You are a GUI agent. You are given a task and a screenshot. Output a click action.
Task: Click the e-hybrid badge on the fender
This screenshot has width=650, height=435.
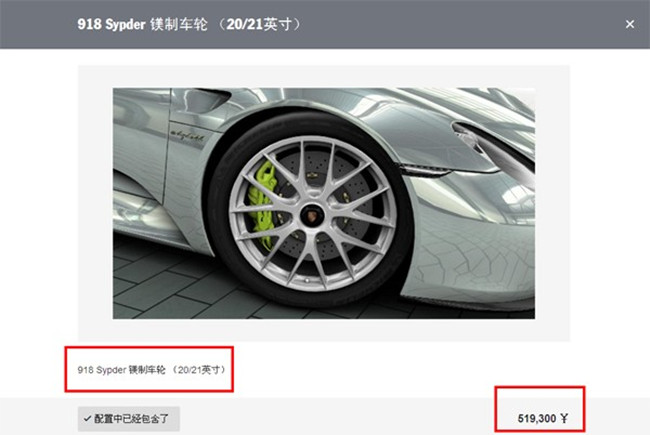click(187, 136)
